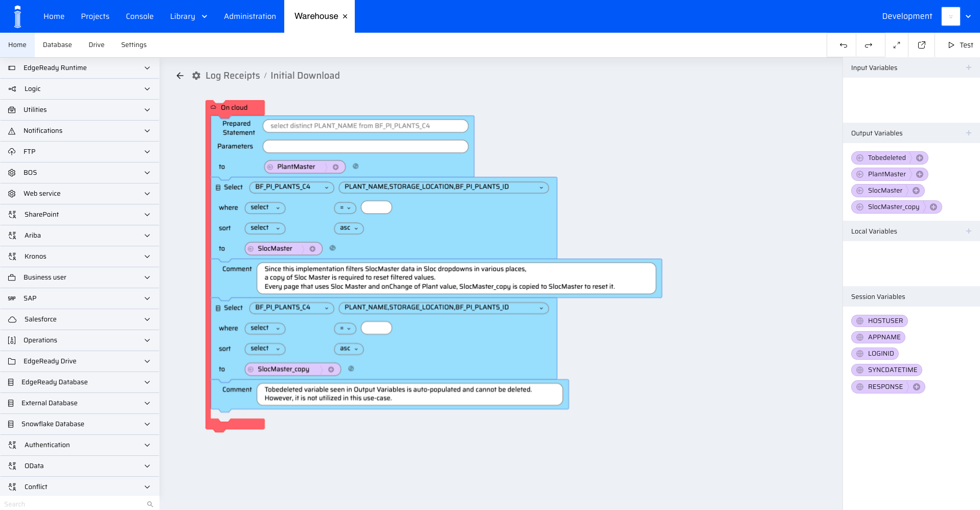
Task: Open the Development account dropdown
Action: [968, 16]
